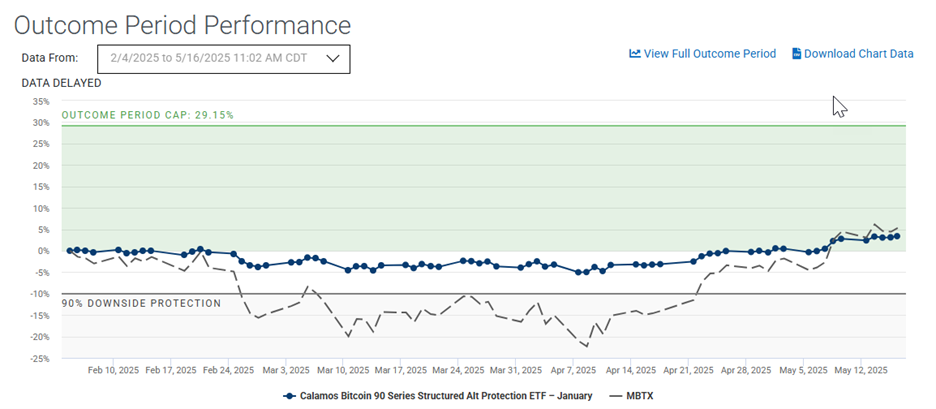Viewport: 936px width, 409px height.
Task: Toggle Calamos Bitcoin 90 Series legend entry
Action: [x=436, y=396]
